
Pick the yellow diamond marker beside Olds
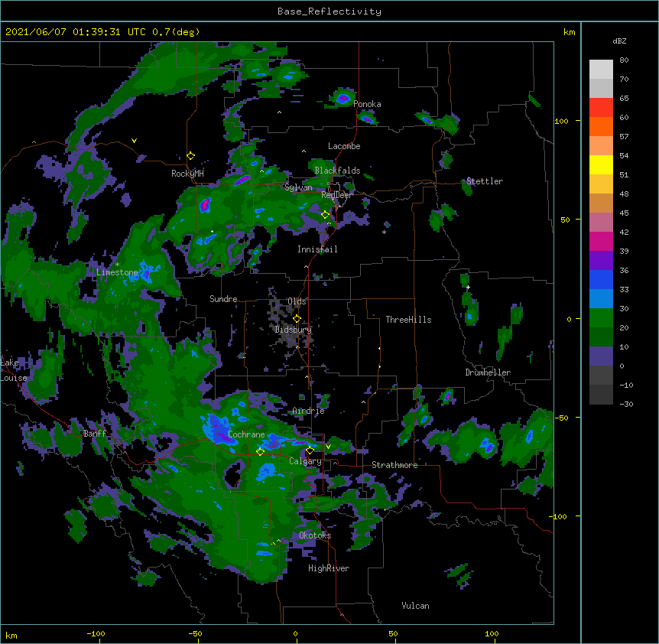[297, 318]
